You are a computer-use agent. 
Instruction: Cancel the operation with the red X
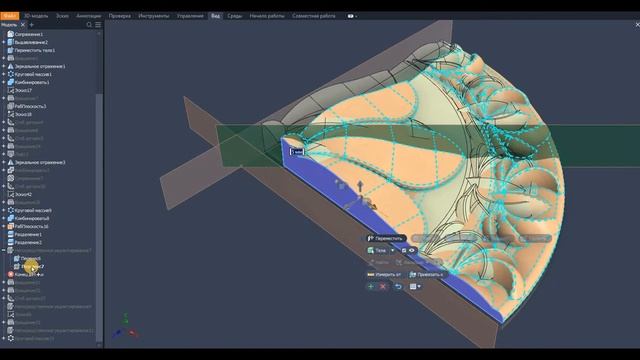coord(383,287)
